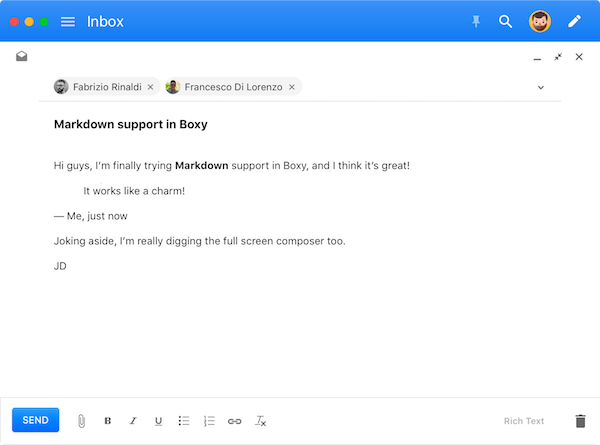
Task: Discard draft with trash icon
Action: click(580, 421)
